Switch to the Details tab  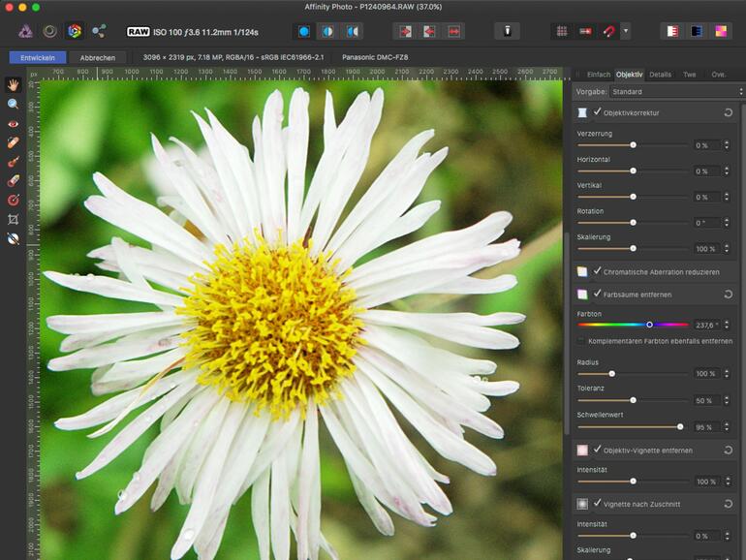(x=660, y=74)
